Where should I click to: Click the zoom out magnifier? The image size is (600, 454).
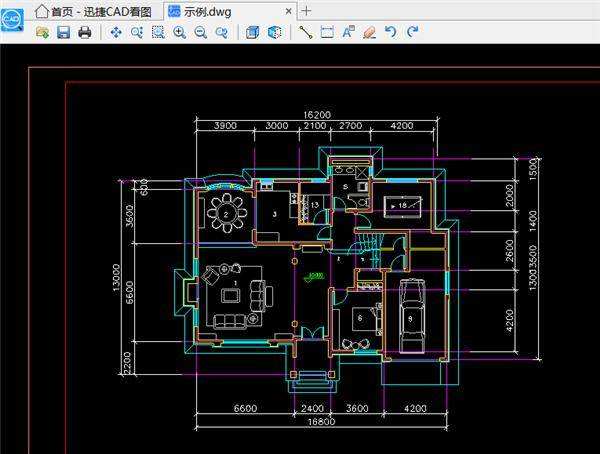(x=201, y=32)
